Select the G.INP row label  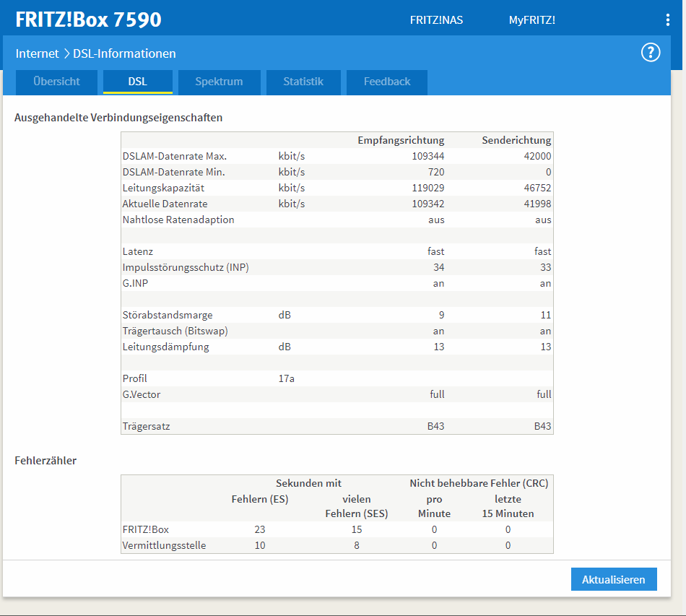tap(135, 284)
